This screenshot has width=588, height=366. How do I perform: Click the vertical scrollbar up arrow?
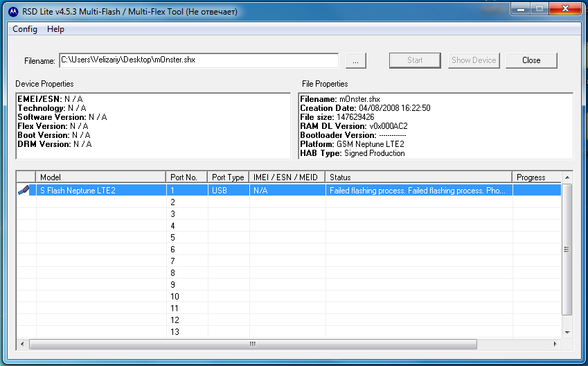click(567, 177)
